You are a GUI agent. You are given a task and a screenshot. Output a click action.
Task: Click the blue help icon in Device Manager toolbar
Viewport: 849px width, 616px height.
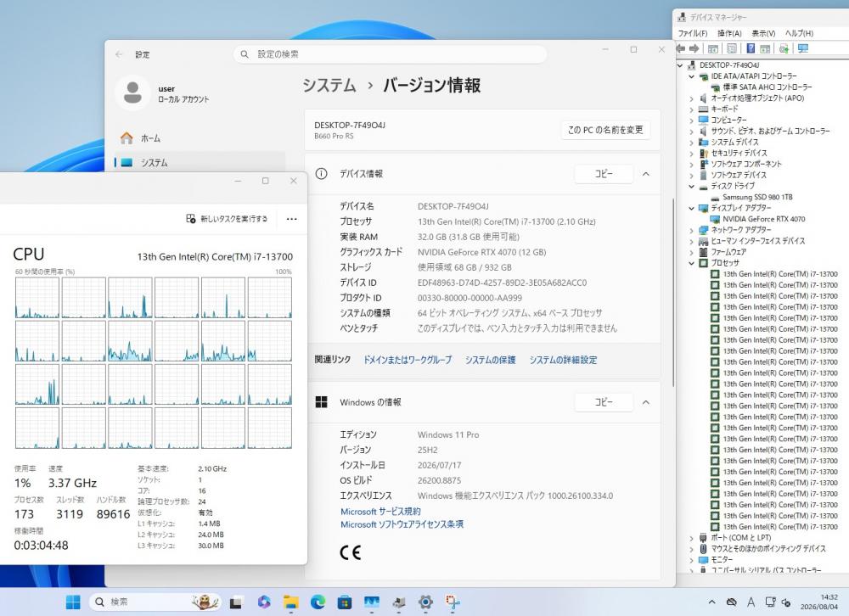click(x=751, y=48)
